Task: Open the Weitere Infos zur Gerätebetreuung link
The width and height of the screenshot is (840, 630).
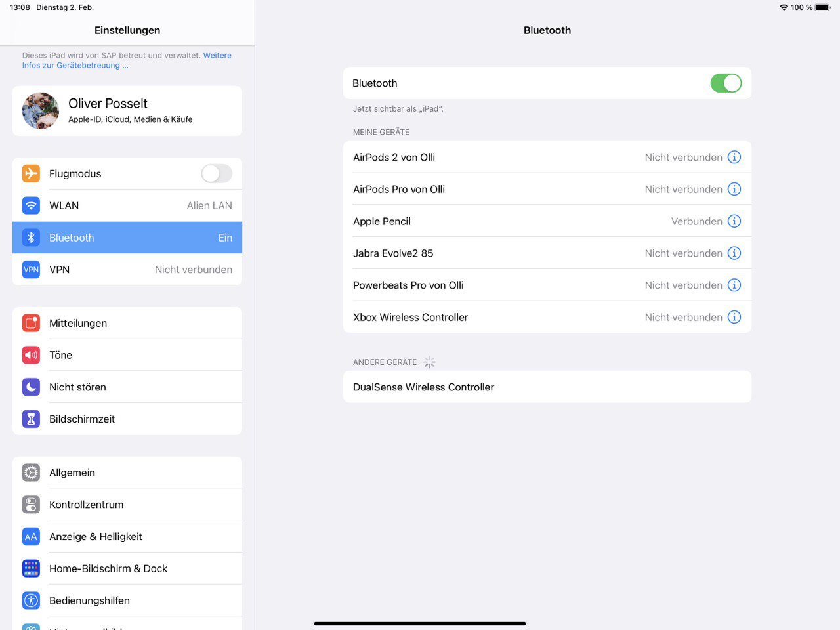Action: 217,56
